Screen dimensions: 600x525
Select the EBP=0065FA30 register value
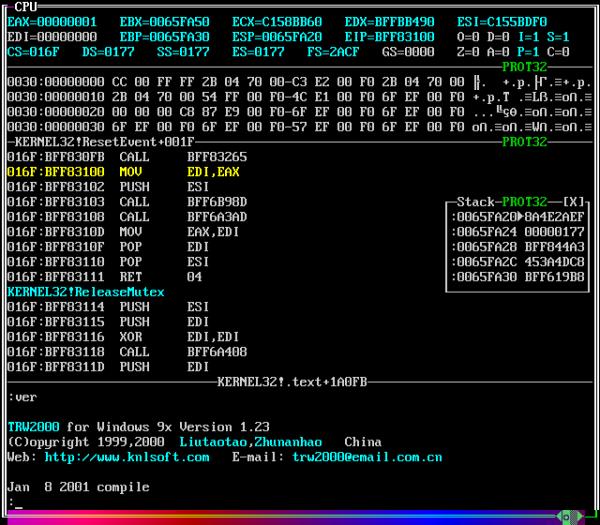coord(165,37)
